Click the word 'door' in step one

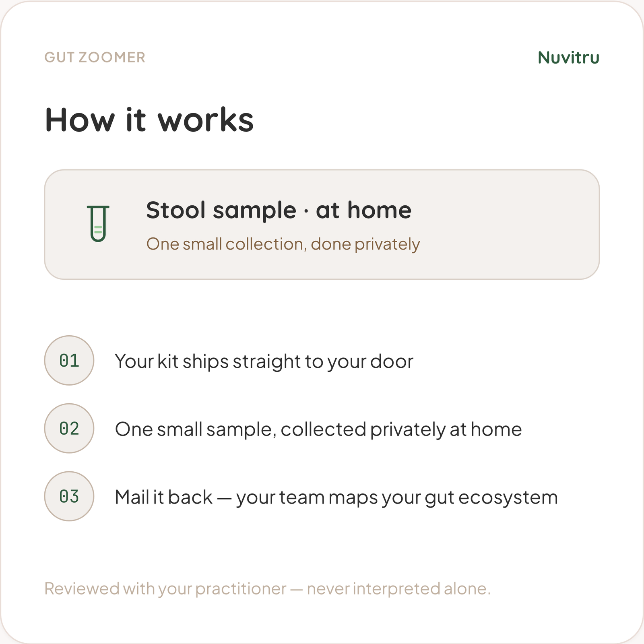[392, 361]
